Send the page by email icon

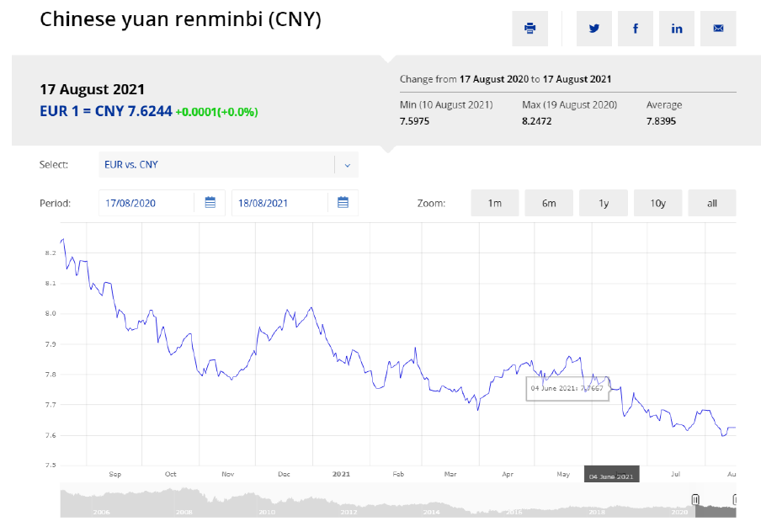718,29
